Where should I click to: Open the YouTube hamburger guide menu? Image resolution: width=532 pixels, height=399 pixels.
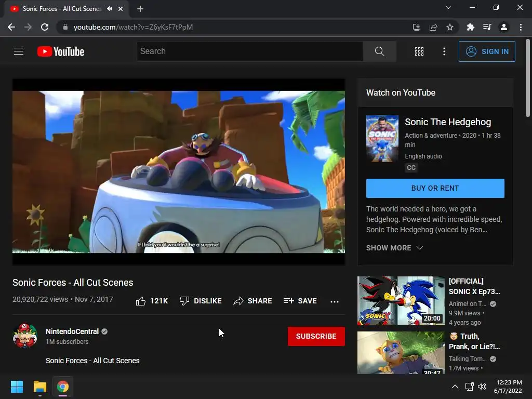pyautogui.click(x=19, y=51)
